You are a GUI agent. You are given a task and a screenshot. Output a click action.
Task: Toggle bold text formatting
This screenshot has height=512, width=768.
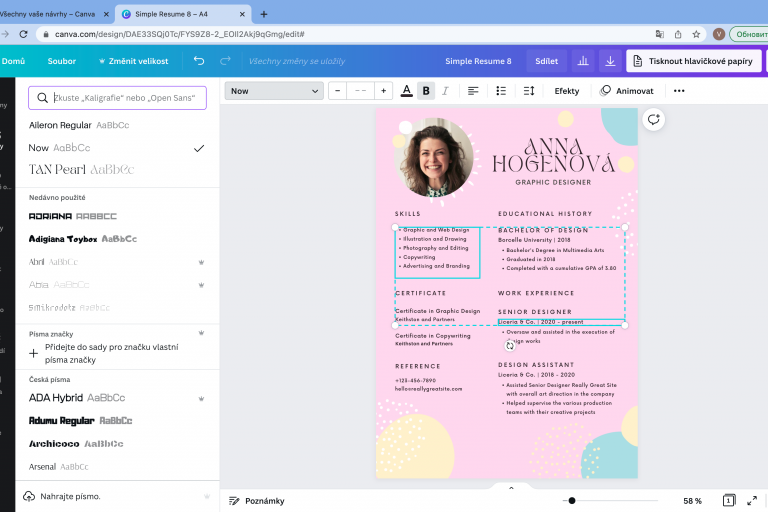point(426,91)
